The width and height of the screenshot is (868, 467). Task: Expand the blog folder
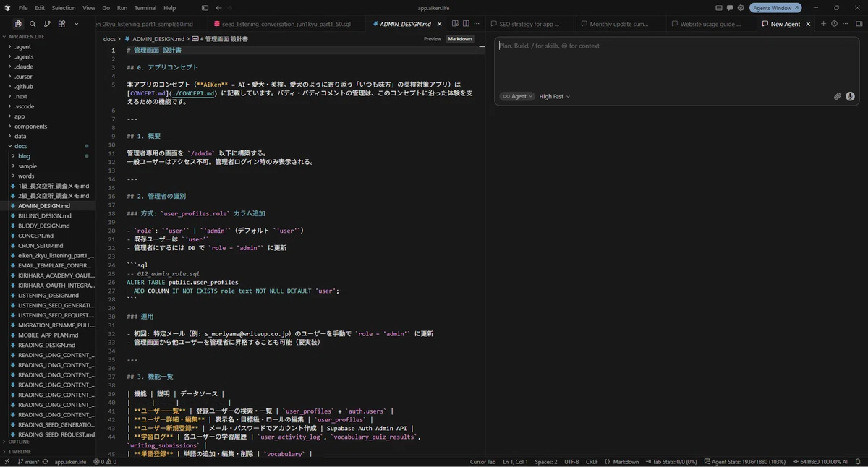point(48,156)
